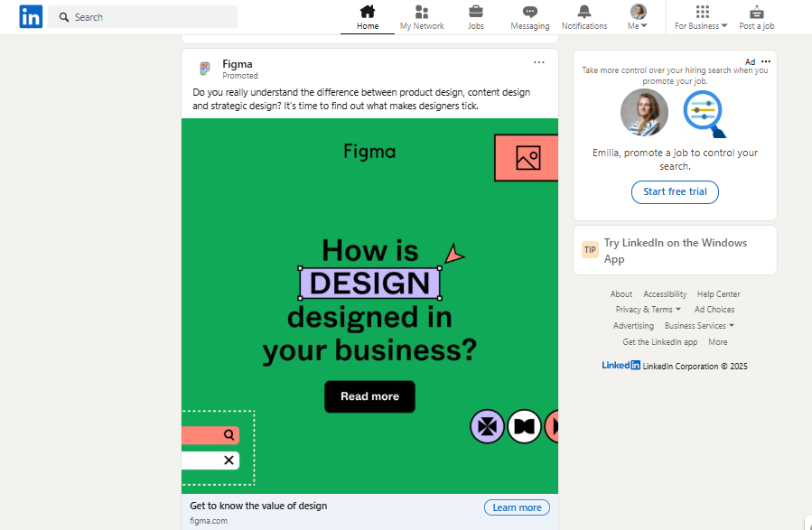This screenshot has height=530, width=812.
Task: Check Notifications using the bell icon
Action: 583,12
